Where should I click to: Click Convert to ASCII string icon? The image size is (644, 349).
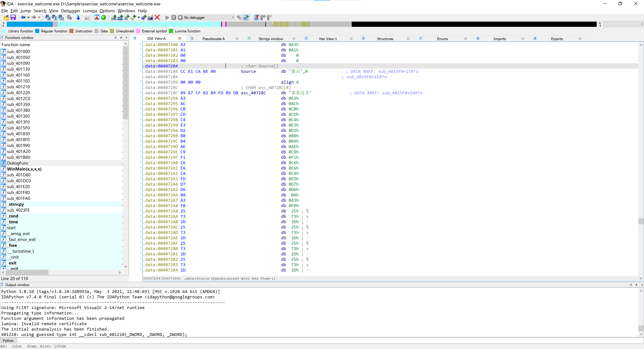pyautogui.click(x=127, y=17)
